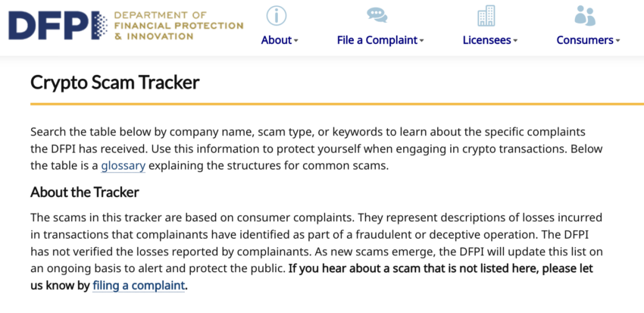Follow the 'filing a complaint' link
The image size is (644, 313).
139,285
